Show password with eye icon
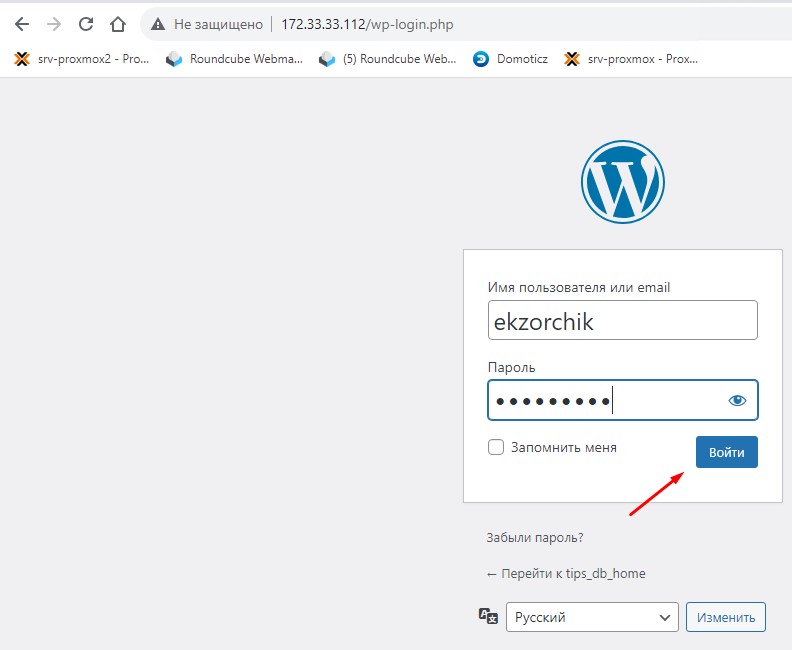792x650 pixels. 737,401
